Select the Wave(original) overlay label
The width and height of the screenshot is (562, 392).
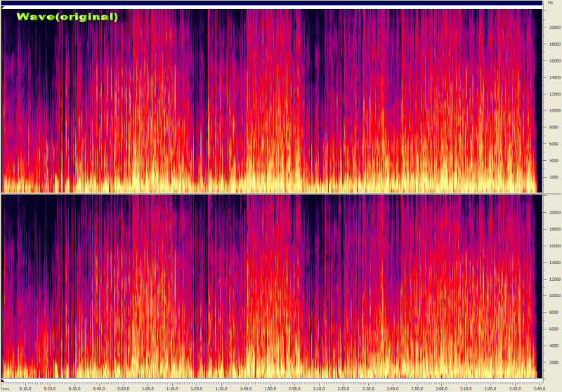pyautogui.click(x=67, y=16)
